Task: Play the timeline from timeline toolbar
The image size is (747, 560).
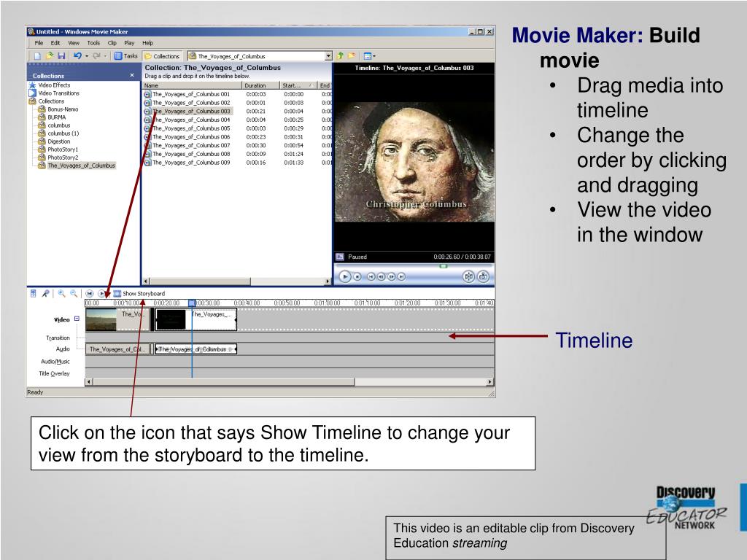Action: pos(101,294)
